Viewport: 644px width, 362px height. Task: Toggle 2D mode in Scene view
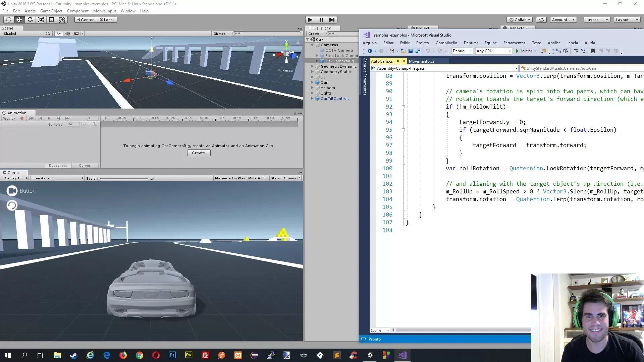click(x=48, y=34)
